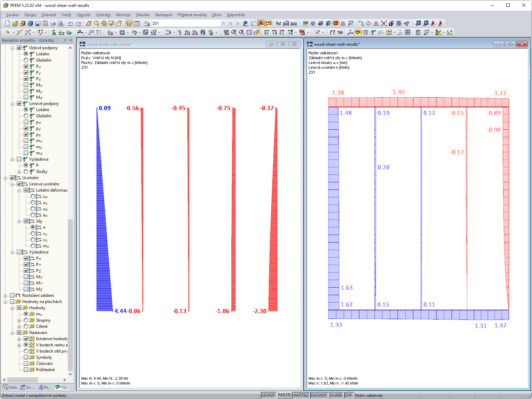Maximize the left wood-shear-wall-results window

tap(283, 44)
